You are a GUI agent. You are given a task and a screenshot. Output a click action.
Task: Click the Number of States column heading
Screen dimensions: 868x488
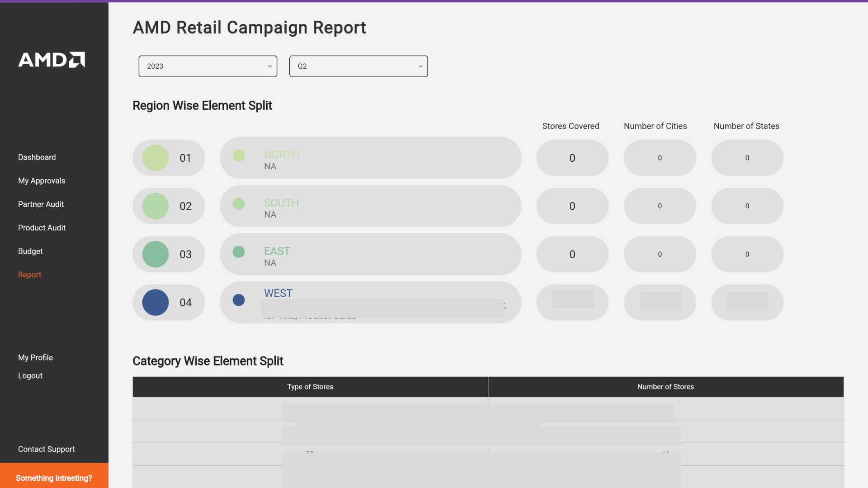(747, 126)
